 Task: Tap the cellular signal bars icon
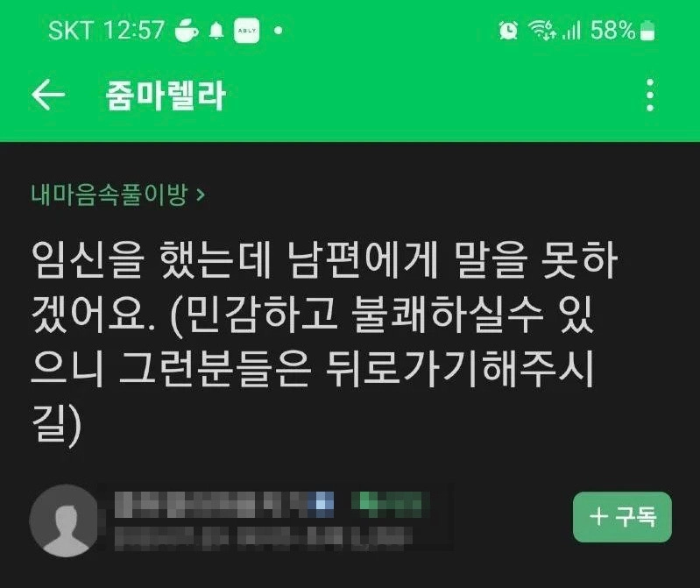571,31
